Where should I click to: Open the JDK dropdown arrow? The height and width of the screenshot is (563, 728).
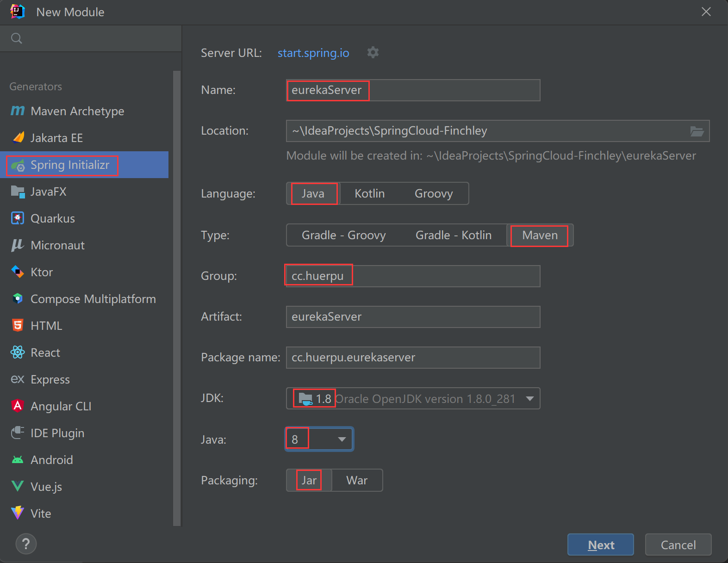(530, 398)
